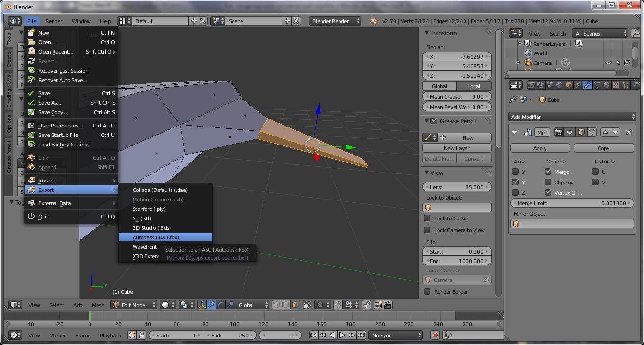Toggle Mirror modifier in edit mode icon
Viewport: 644px width, 345px height.
581,132
